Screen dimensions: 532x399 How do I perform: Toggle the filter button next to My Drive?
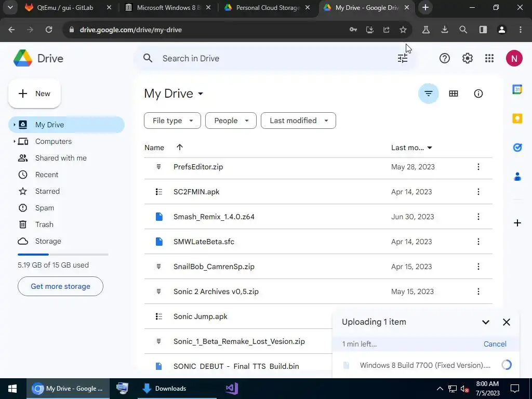[x=428, y=94]
